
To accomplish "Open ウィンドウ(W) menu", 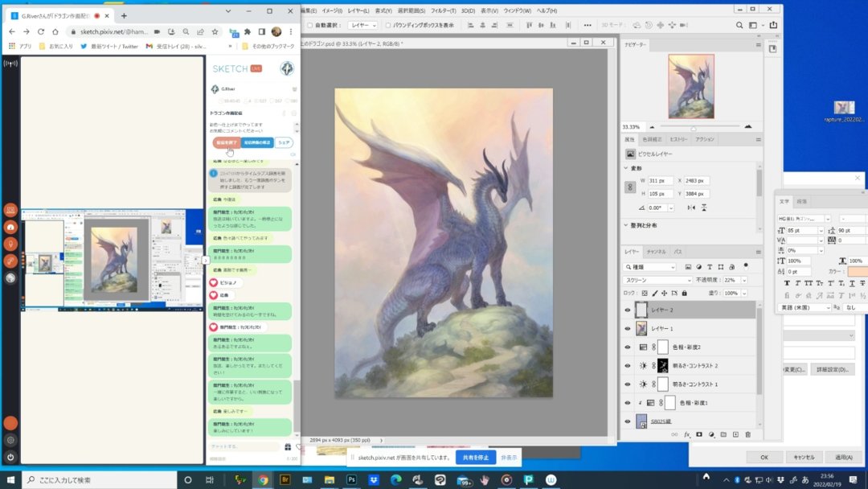I will click(x=517, y=10).
